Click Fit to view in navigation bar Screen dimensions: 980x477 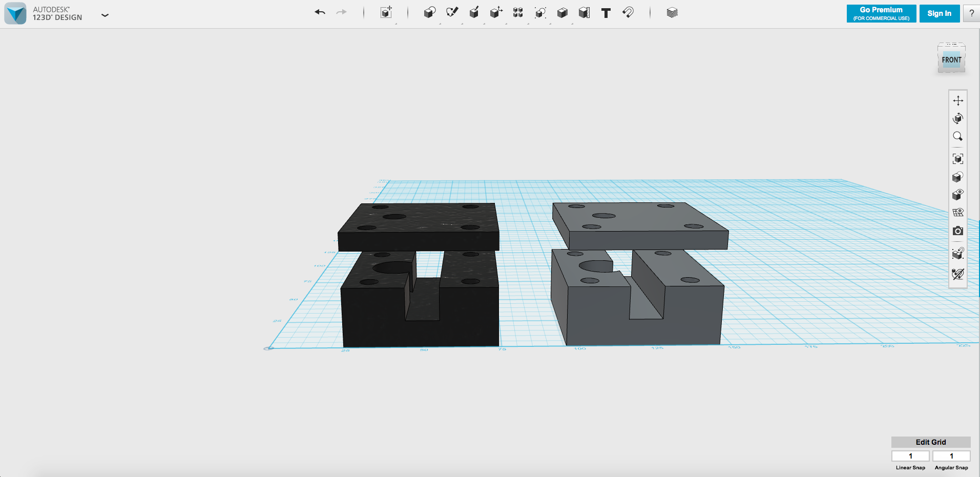coord(958,159)
